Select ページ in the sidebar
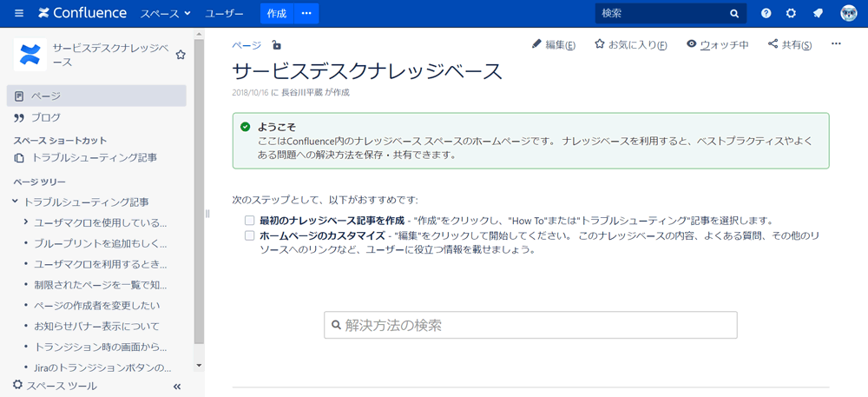Screen dimensions: 868x397 point(96,96)
